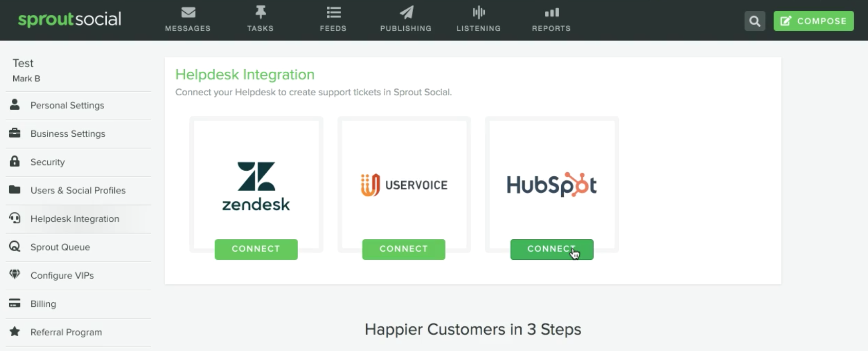
Task: Click the Sprout Social logo
Action: click(70, 19)
